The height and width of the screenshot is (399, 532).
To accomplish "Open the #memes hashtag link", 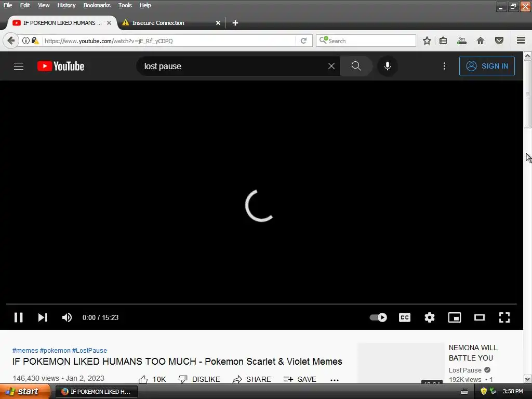I will (25, 351).
